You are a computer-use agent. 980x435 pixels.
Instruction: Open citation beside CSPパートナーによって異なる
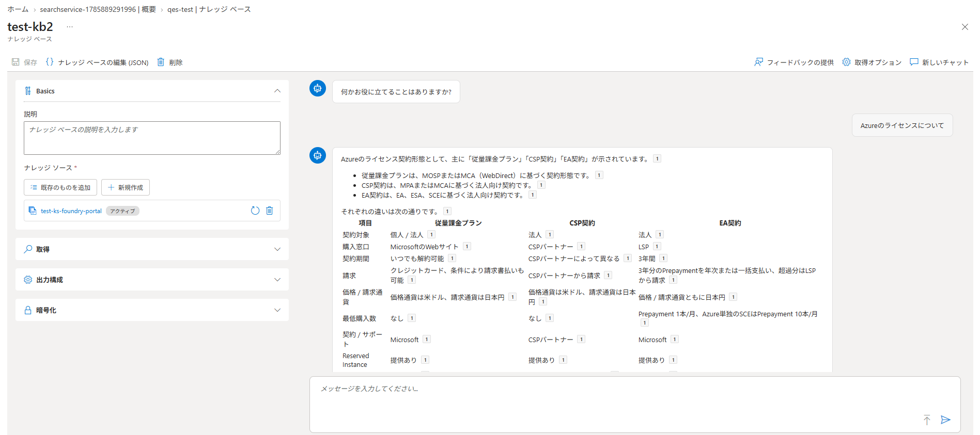628,259
